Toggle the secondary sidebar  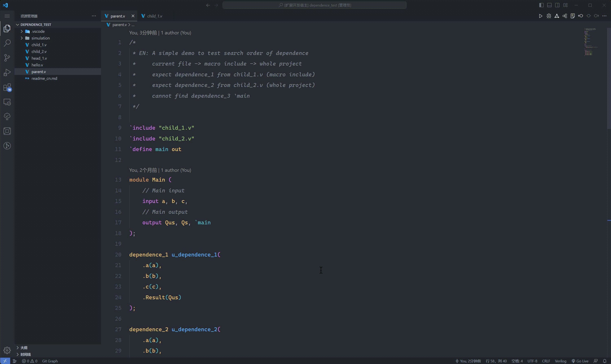(x=557, y=5)
